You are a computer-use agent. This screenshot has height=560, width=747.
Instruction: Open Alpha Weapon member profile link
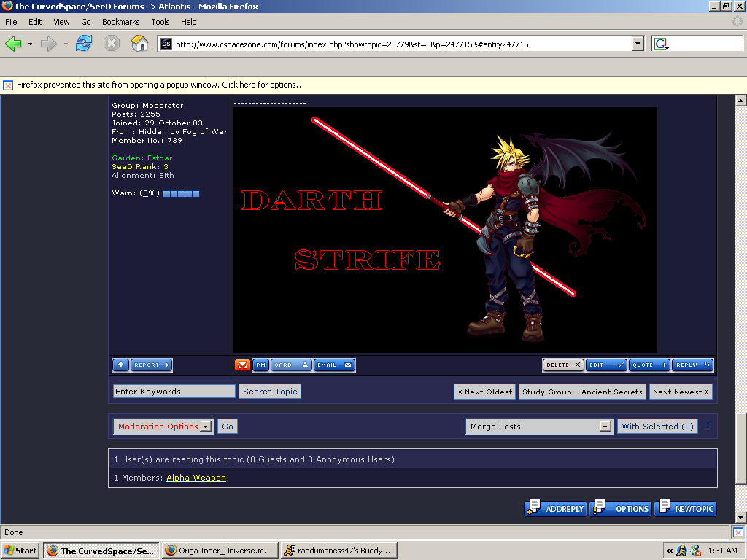[x=196, y=478]
